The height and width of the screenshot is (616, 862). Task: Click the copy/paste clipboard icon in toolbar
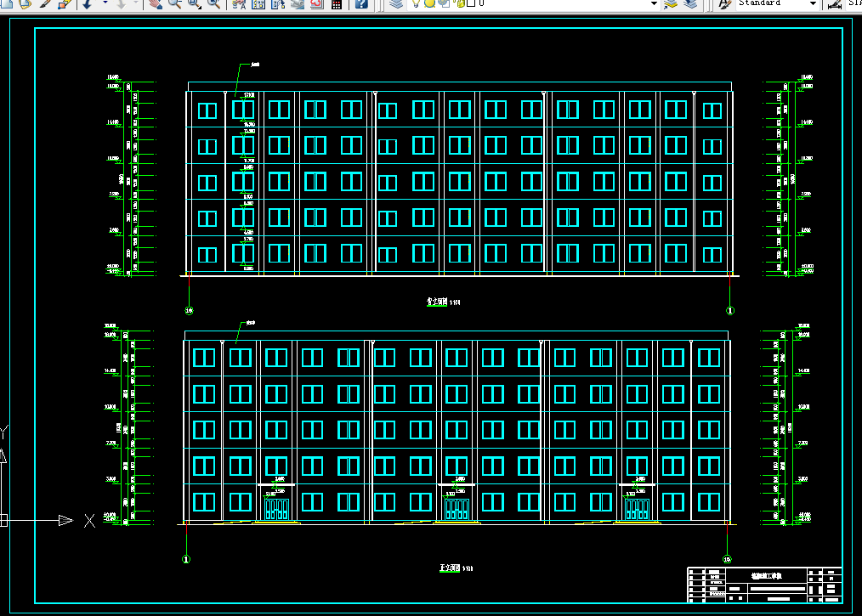point(26,4)
